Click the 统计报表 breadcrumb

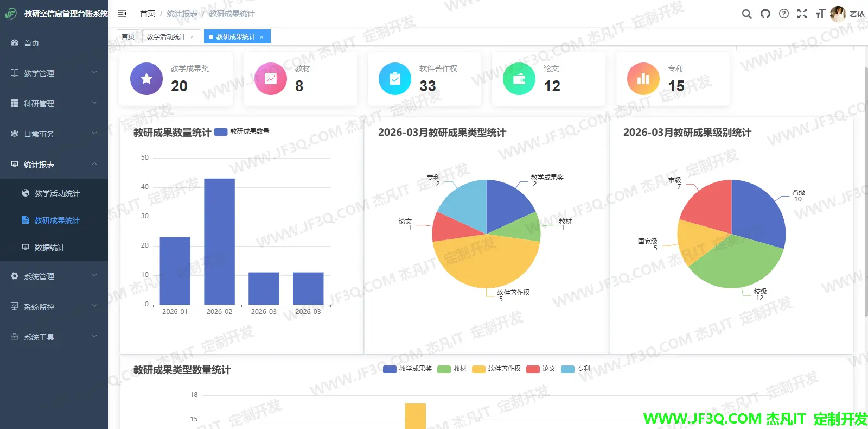click(182, 14)
